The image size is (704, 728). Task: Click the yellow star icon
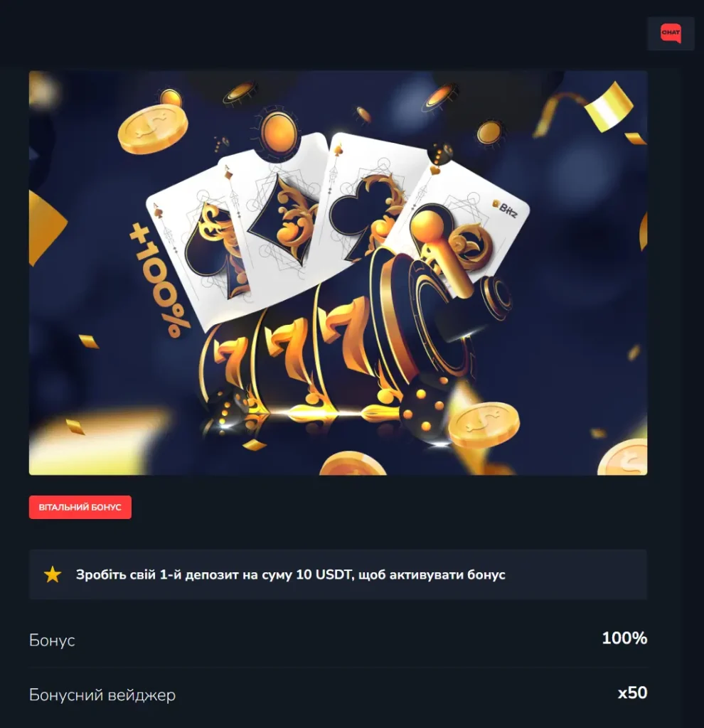click(53, 574)
